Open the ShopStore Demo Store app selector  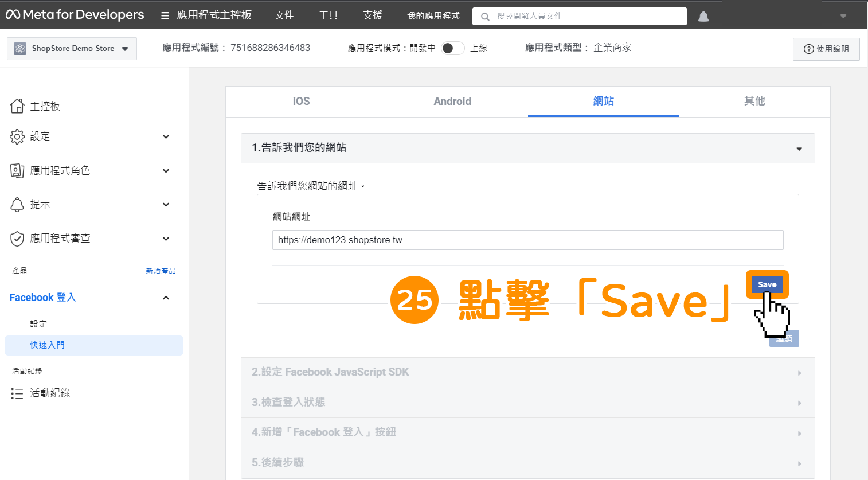pos(72,49)
